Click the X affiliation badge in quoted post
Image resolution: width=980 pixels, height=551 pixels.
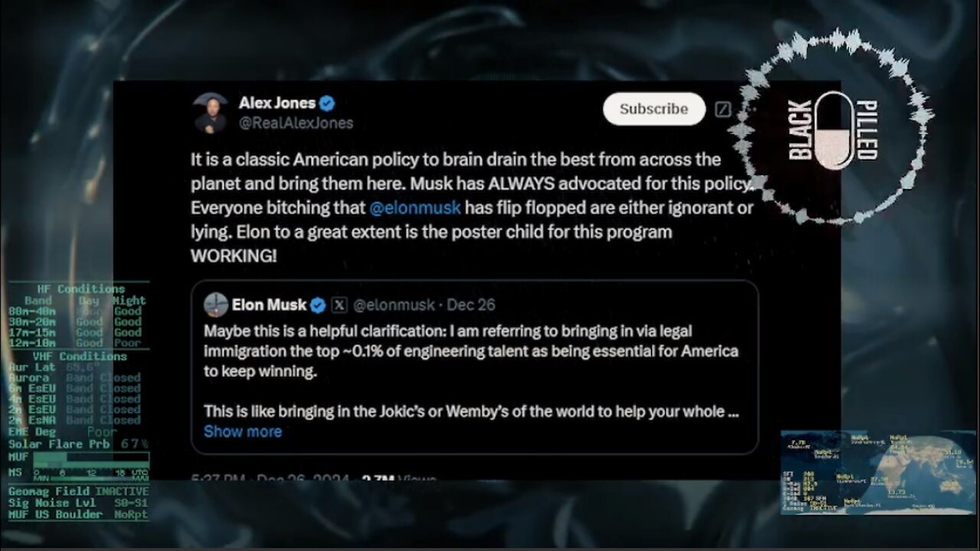pyautogui.click(x=339, y=305)
